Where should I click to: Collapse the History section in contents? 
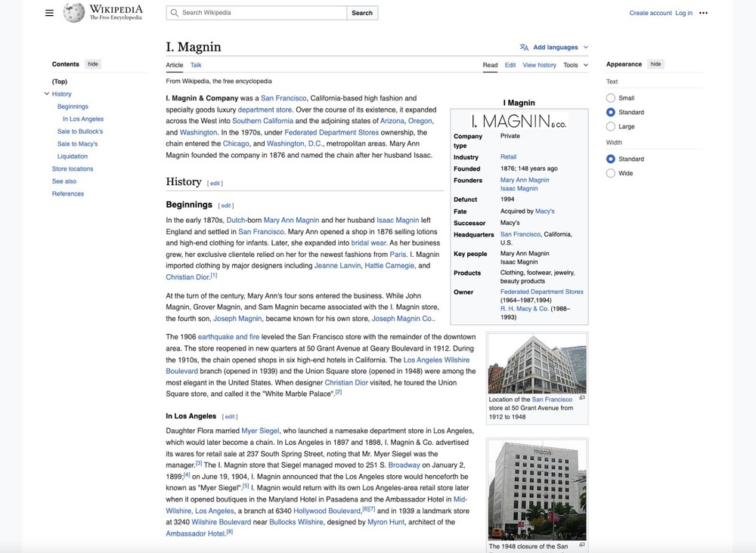tap(46, 94)
